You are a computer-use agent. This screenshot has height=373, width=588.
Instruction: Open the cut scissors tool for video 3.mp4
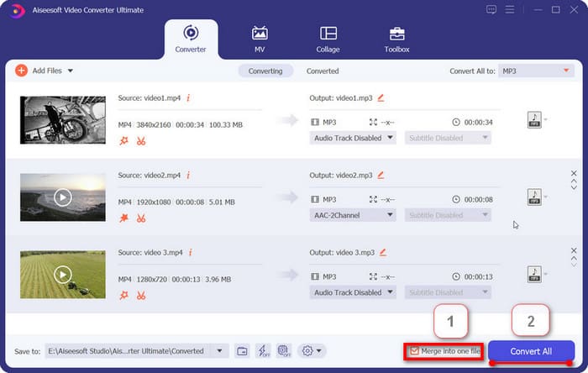141,296
